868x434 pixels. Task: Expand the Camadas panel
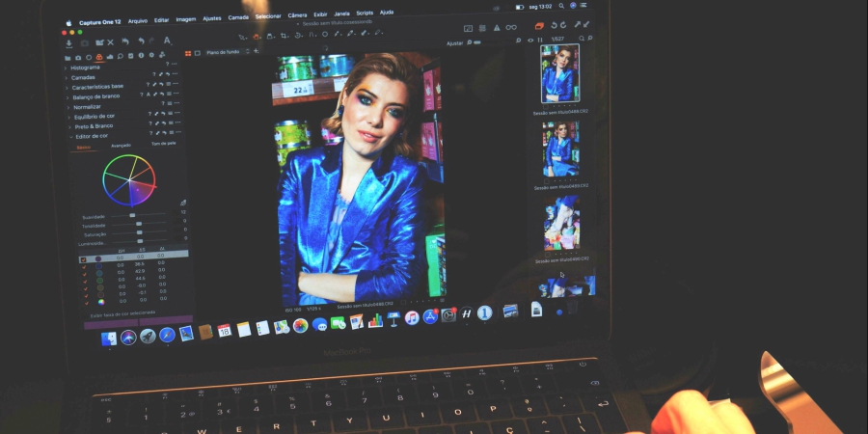(x=67, y=79)
